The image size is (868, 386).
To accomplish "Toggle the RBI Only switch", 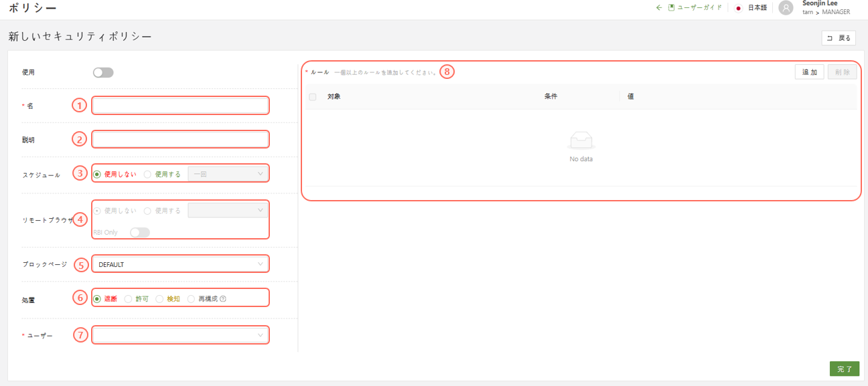I will [139, 232].
